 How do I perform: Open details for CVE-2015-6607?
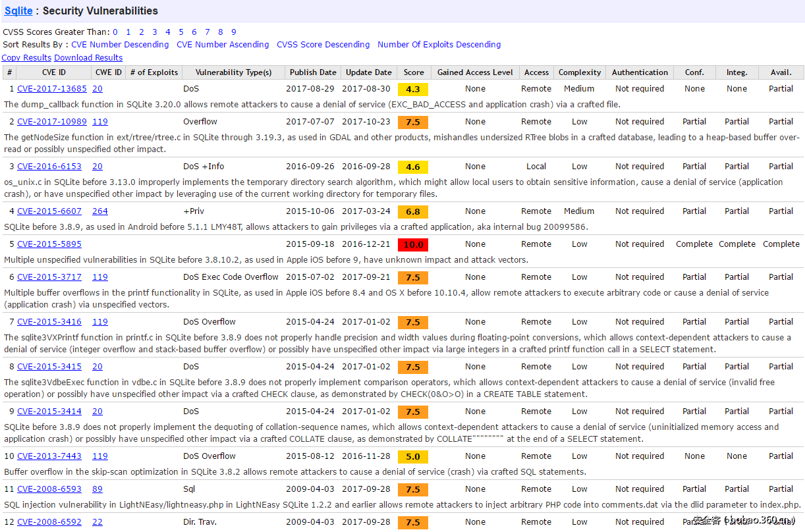tap(49, 211)
